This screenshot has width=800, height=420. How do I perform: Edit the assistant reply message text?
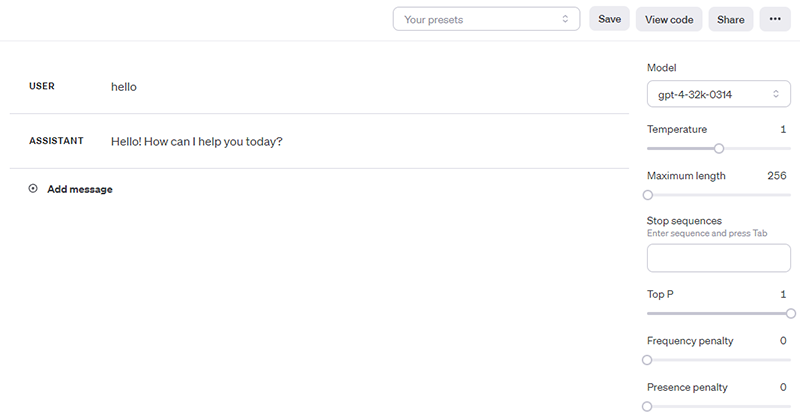point(197,141)
